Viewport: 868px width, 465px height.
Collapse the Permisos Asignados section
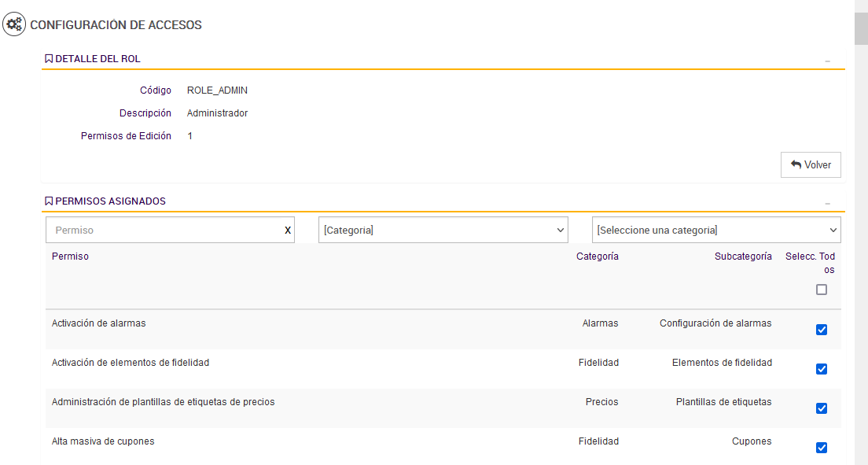click(827, 203)
